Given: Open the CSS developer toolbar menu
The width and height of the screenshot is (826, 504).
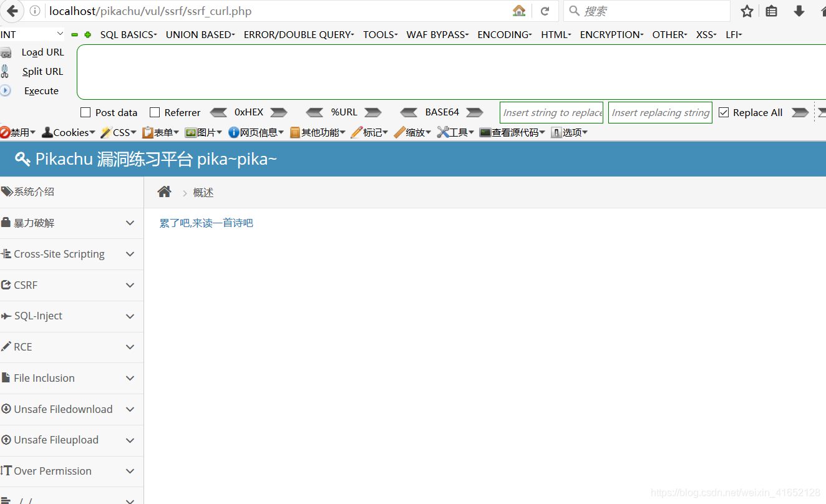Looking at the screenshot, I should (x=119, y=132).
